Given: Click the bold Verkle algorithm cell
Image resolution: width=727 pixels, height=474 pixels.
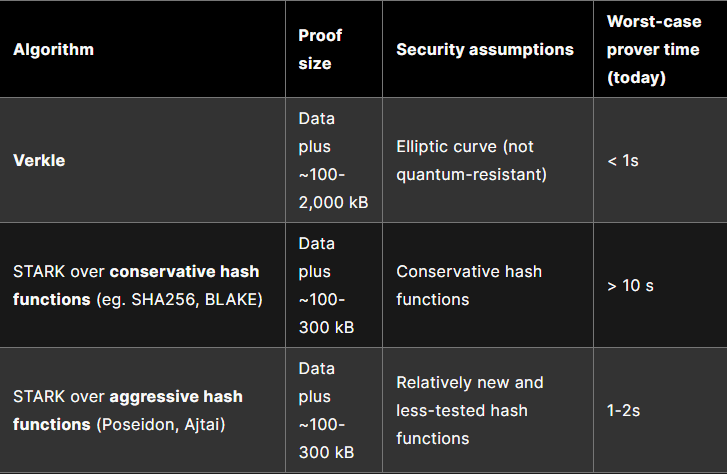Looking at the screenshot, I should [x=39, y=160].
